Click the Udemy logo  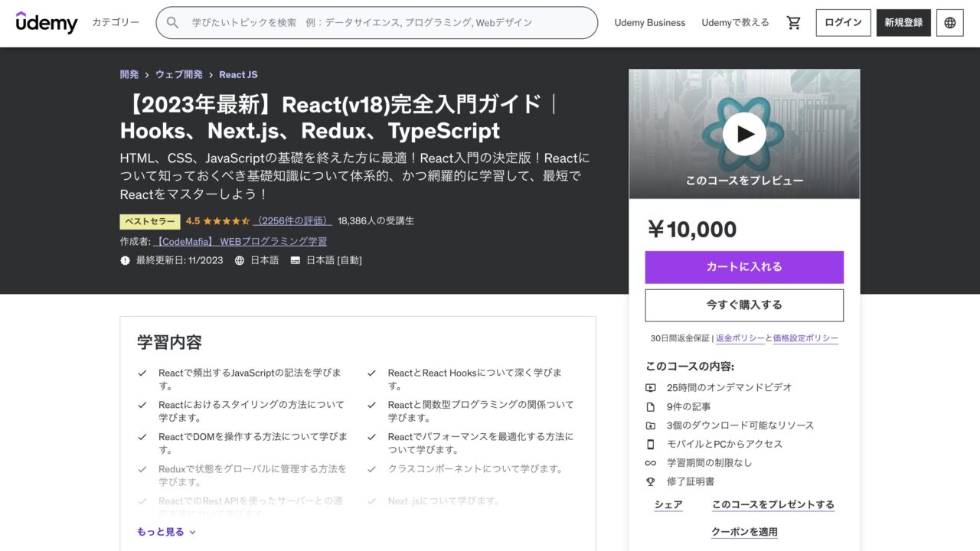click(x=47, y=22)
